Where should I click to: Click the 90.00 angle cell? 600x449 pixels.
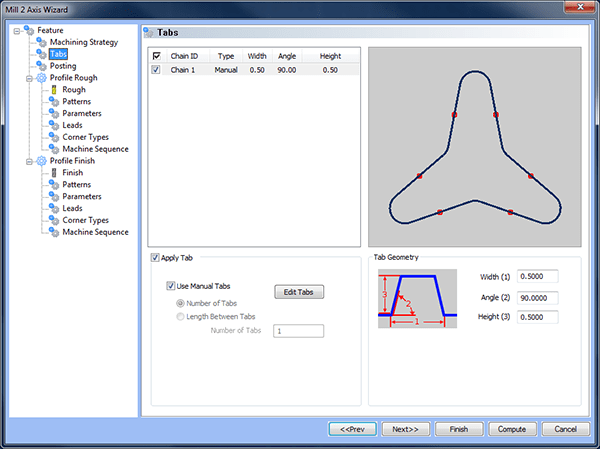(x=287, y=70)
